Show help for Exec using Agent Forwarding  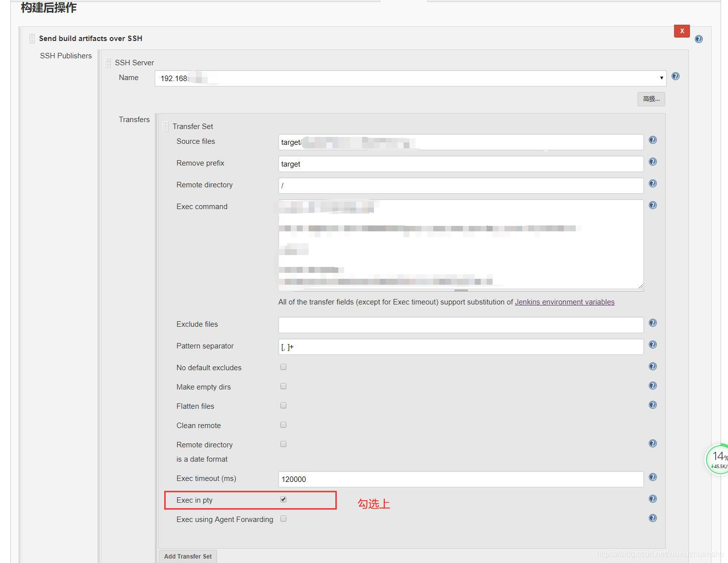pyautogui.click(x=653, y=518)
